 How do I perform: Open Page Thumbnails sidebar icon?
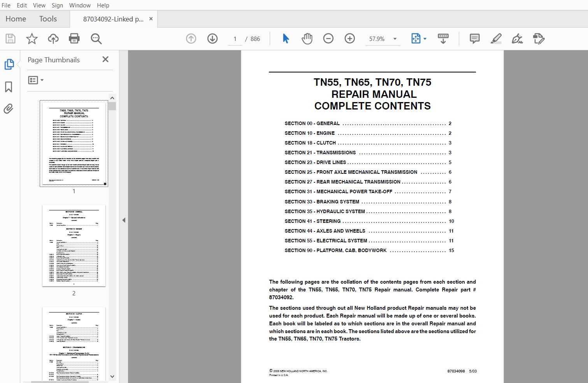(x=9, y=64)
